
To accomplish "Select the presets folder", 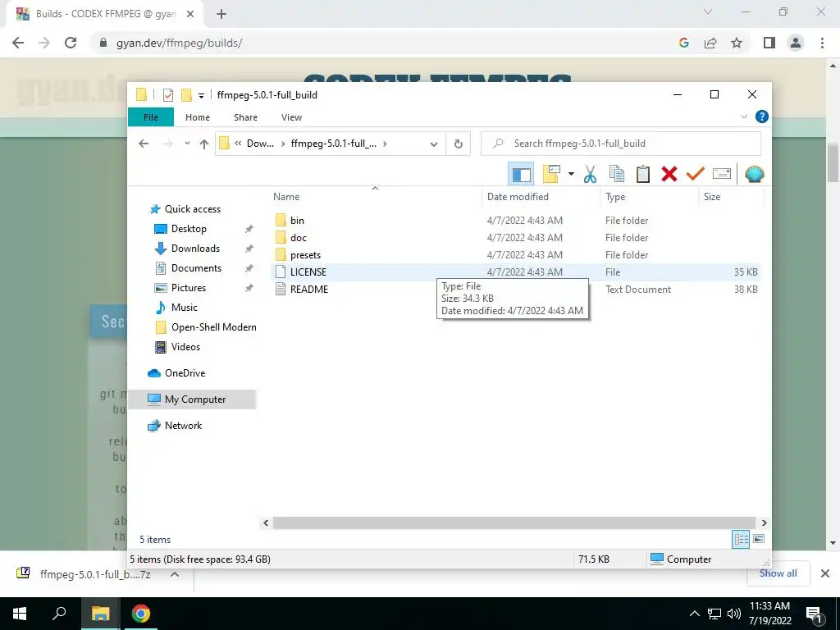I will pos(305,254).
